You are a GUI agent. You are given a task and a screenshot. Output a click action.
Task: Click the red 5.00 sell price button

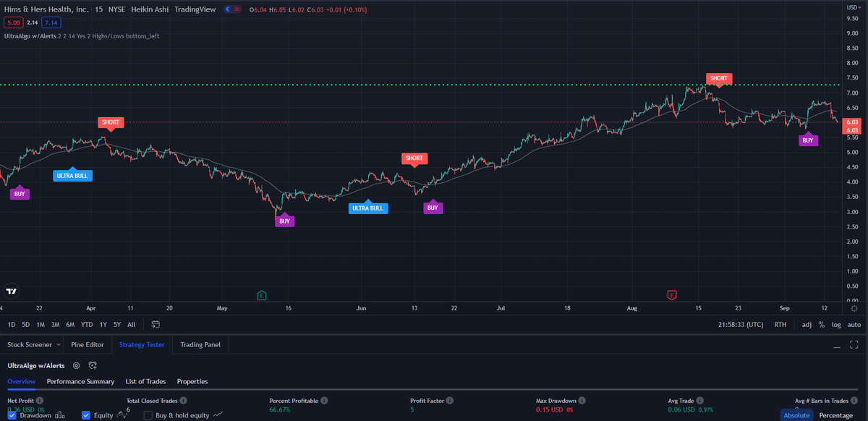[14, 22]
